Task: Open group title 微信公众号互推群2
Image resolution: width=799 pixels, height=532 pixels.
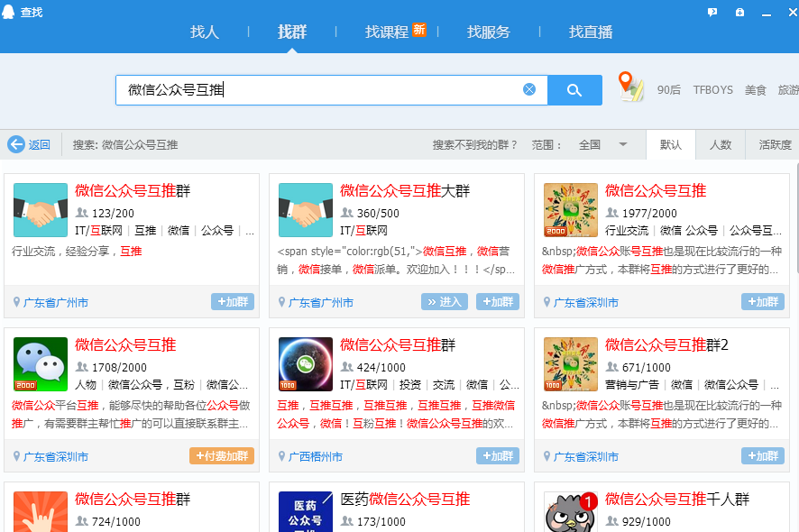Action: 666,345
